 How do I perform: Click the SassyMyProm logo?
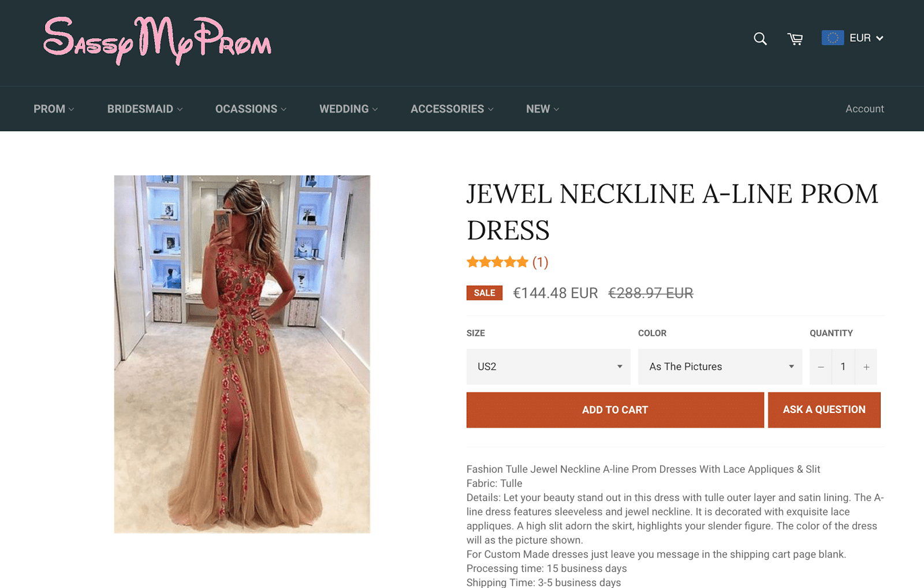pyautogui.click(x=158, y=40)
